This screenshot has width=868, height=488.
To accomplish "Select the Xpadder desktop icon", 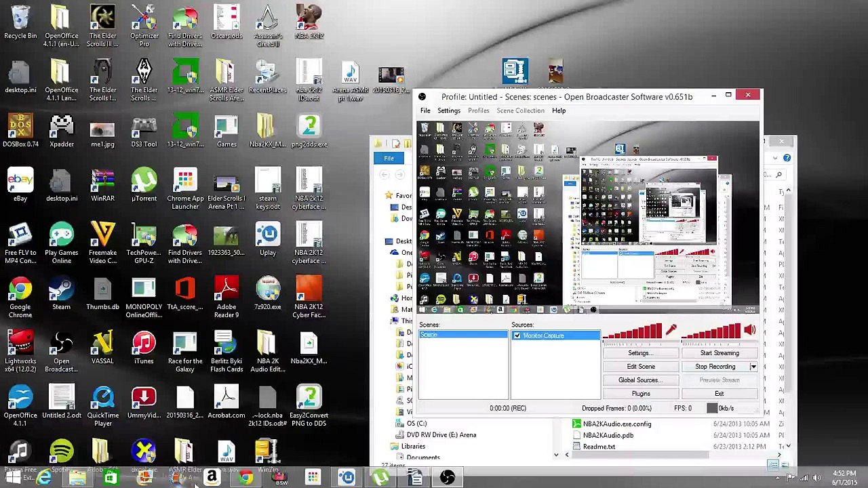I will point(62,131).
